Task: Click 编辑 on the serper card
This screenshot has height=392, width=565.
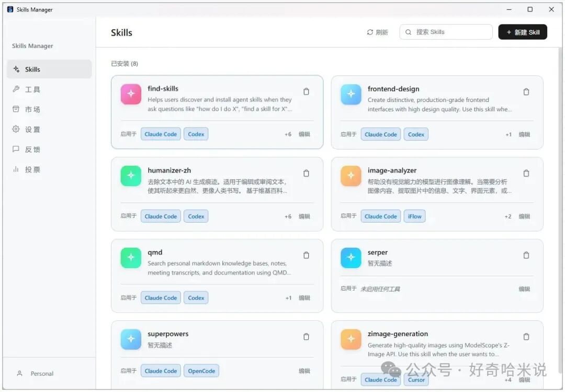Action: [x=524, y=289]
